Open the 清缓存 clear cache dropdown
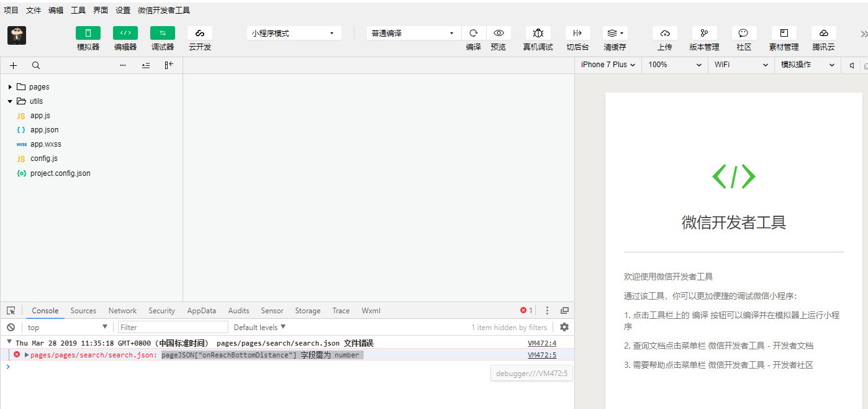The height and width of the screenshot is (409, 868). pyautogui.click(x=615, y=33)
